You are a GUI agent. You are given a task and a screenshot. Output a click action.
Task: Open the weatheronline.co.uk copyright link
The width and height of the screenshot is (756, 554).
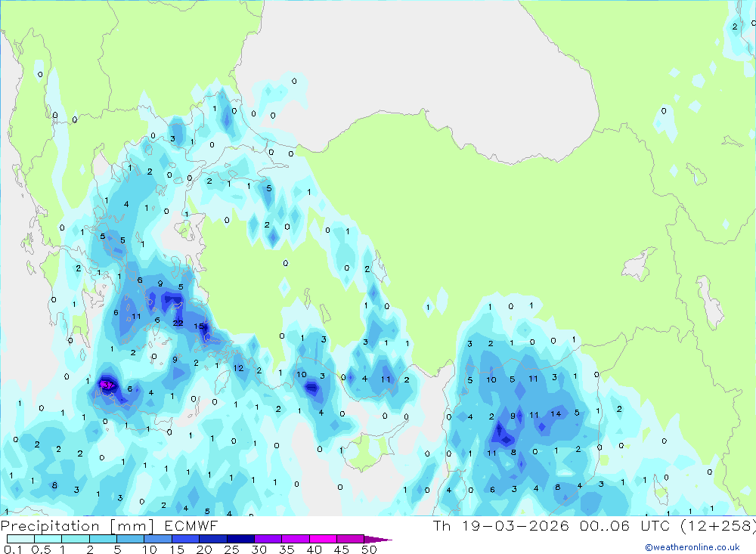[x=692, y=547]
